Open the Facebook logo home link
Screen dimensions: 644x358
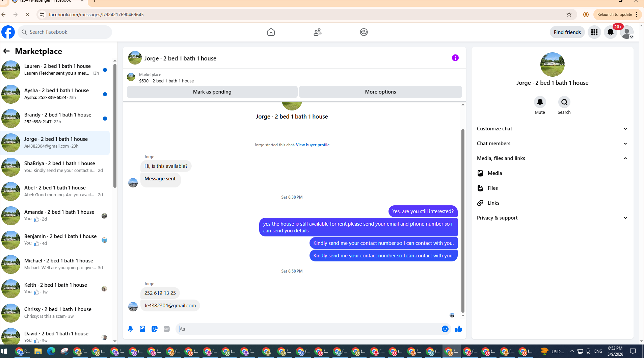pos(8,32)
